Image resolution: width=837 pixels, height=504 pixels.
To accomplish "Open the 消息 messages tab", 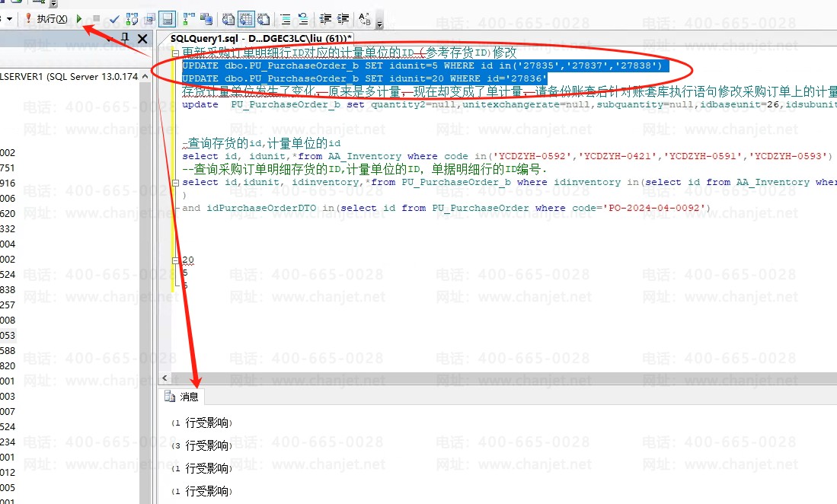I will [181, 397].
